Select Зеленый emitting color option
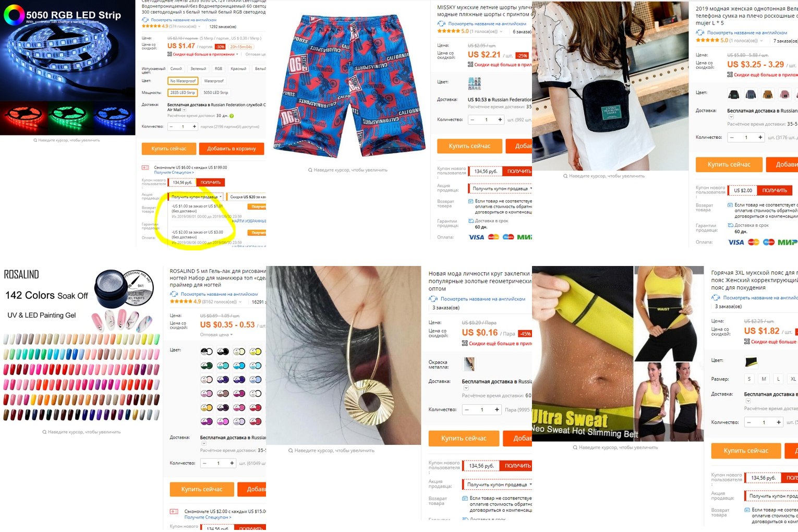The height and width of the screenshot is (532, 798). click(198, 68)
